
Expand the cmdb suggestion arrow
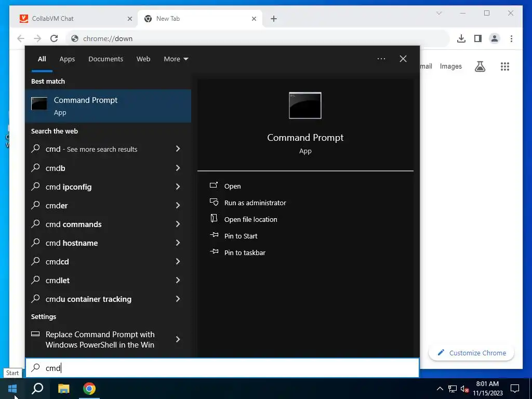[x=178, y=168]
